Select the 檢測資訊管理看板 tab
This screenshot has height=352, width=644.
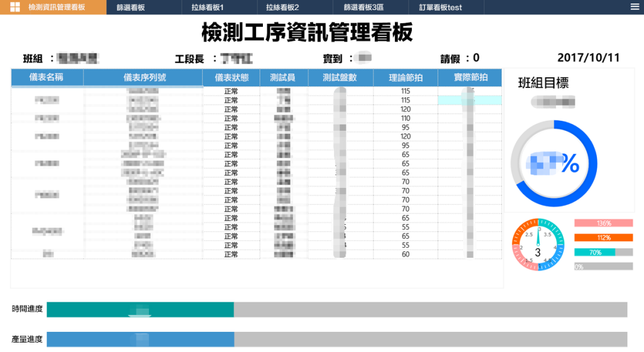53,7
